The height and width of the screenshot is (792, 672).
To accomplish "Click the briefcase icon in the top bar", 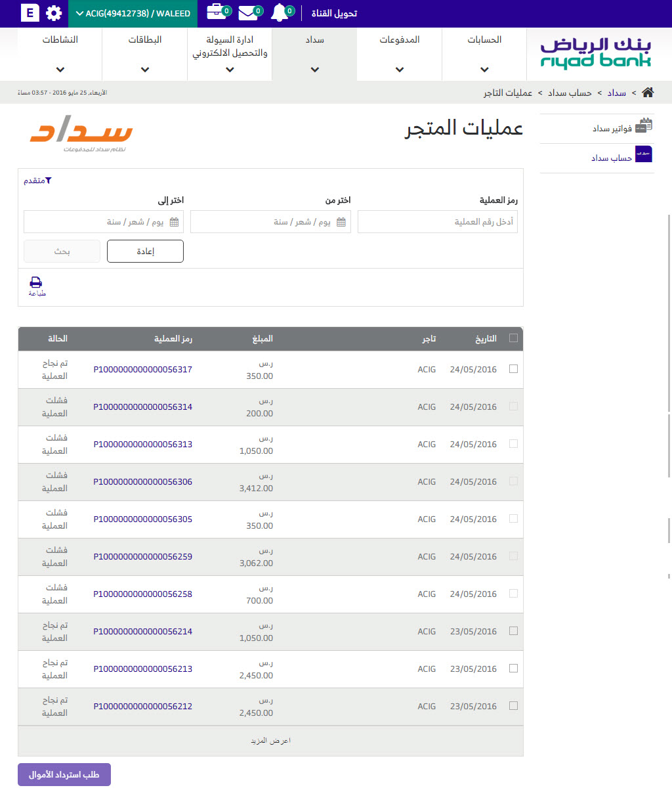I will (216, 11).
